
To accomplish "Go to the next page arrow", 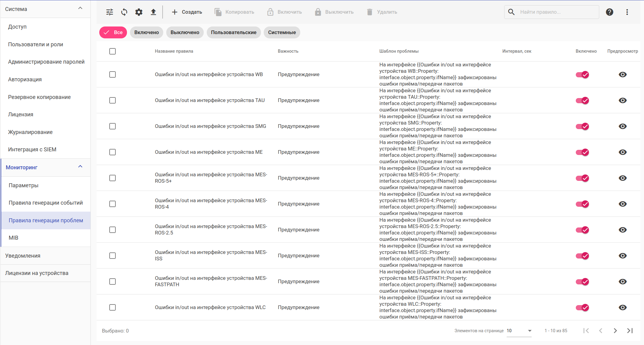I will coord(615,331).
